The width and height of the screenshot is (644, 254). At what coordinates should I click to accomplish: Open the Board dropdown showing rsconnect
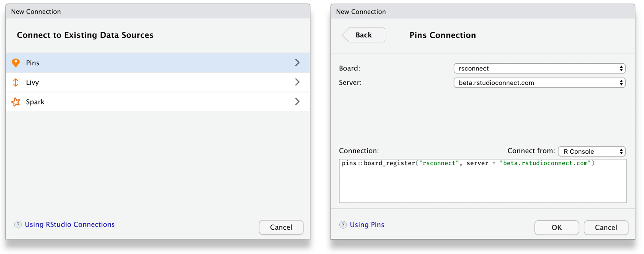pyautogui.click(x=539, y=68)
